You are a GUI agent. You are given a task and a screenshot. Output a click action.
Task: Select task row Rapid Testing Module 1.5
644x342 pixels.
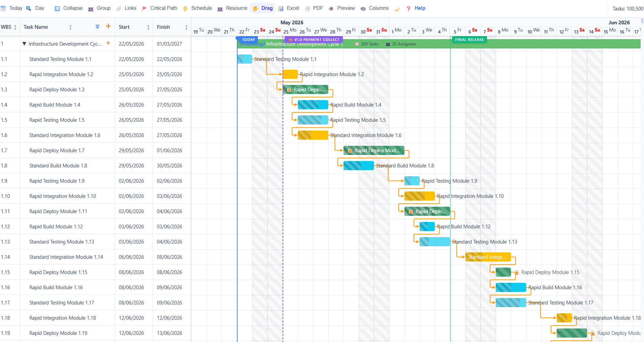(95, 120)
